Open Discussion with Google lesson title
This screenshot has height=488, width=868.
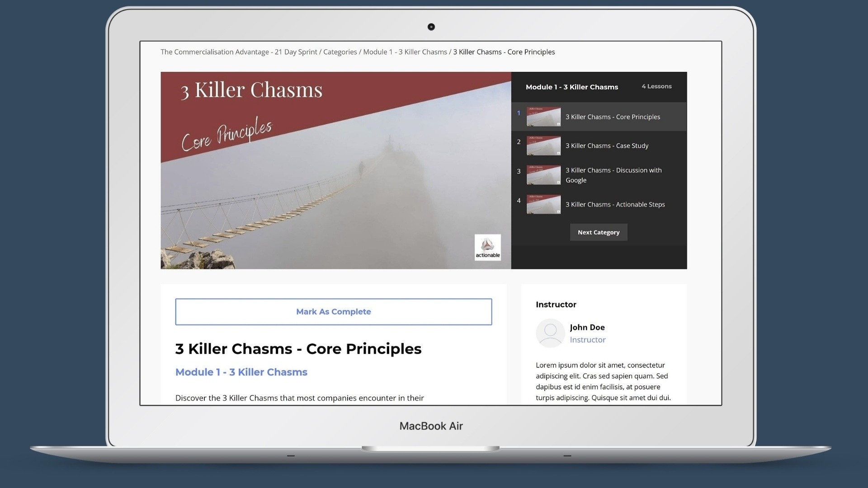click(x=613, y=175)
